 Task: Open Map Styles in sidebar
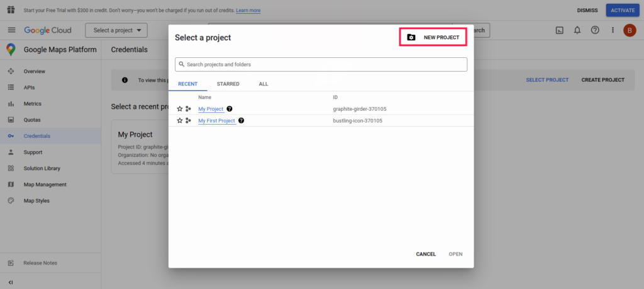click(36, 201)
